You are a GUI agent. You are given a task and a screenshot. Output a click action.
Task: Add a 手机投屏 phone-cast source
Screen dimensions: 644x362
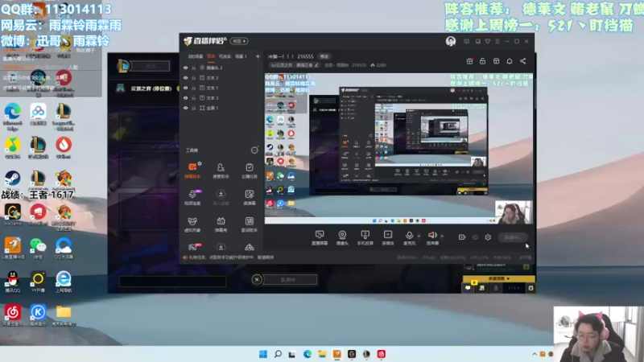coord(365,237)
